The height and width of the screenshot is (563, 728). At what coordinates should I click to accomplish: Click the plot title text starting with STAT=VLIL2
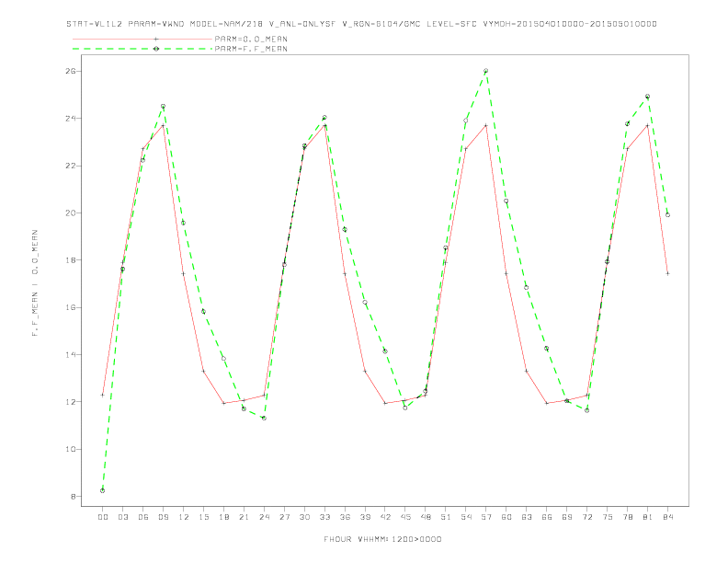pyautogui.click(x=361, y=24)
